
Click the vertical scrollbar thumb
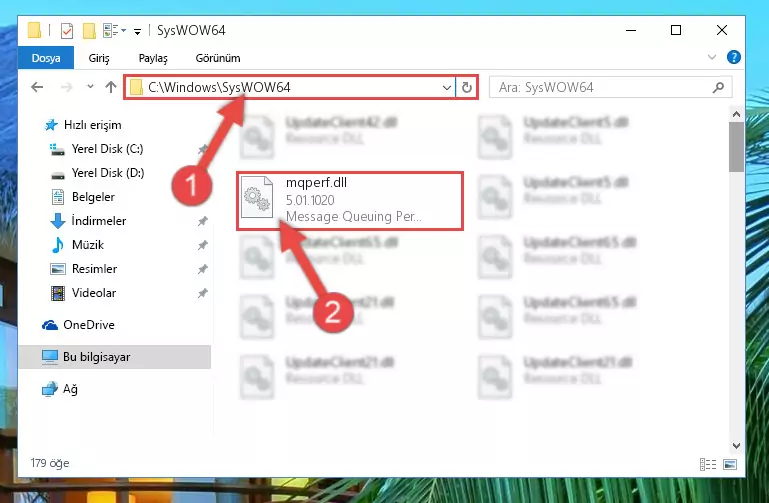point(736,147)
